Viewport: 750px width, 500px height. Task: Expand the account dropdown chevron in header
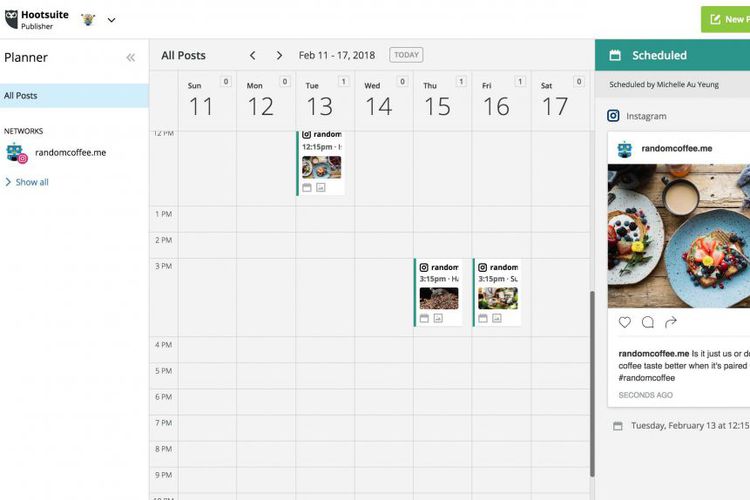coord(111,20)
